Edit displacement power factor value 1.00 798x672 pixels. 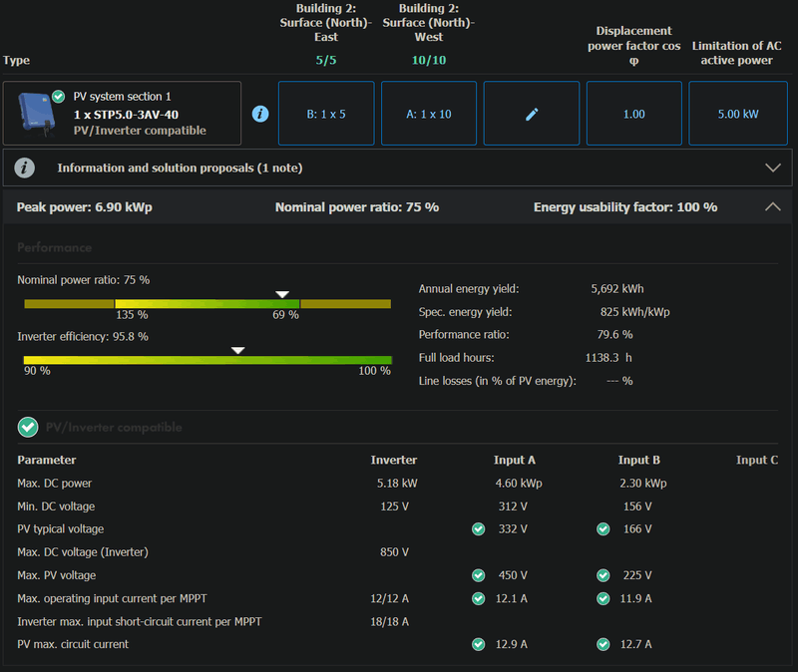click(633, 114)
